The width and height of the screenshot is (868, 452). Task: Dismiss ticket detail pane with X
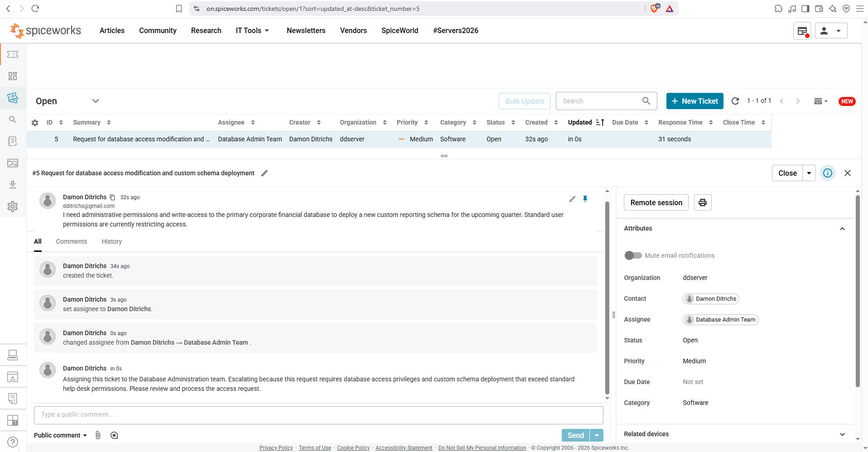(x=848, y=173)
